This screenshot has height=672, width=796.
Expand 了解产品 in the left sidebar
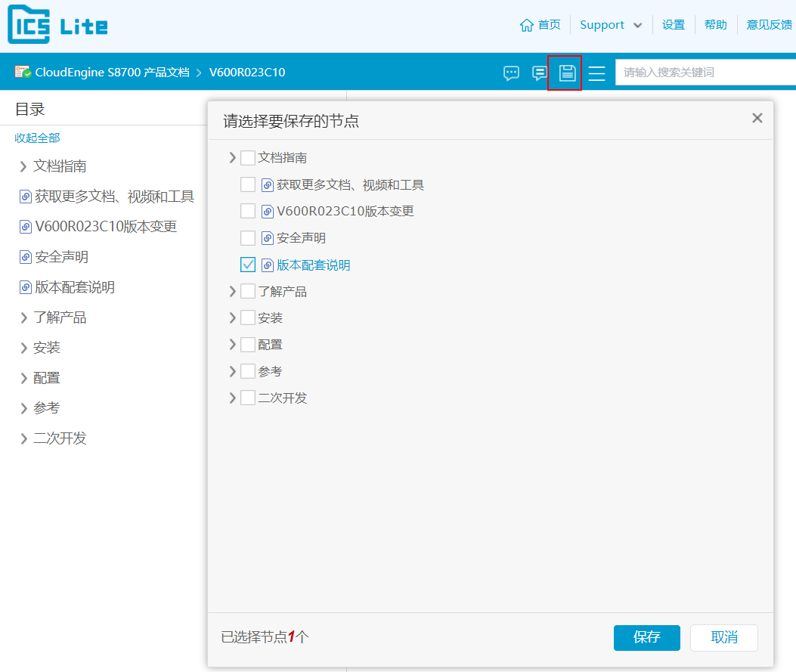click(23, 317)
